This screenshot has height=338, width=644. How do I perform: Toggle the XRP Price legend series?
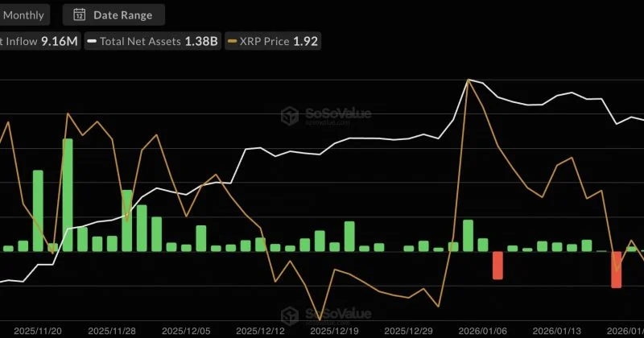pos(273,41)
